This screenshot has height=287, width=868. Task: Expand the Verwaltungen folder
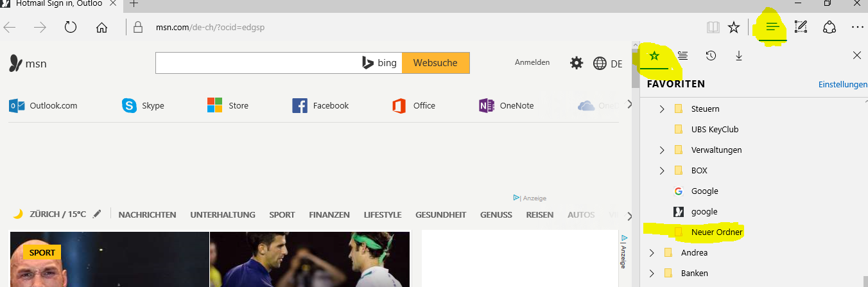click(x=662, y=150)
